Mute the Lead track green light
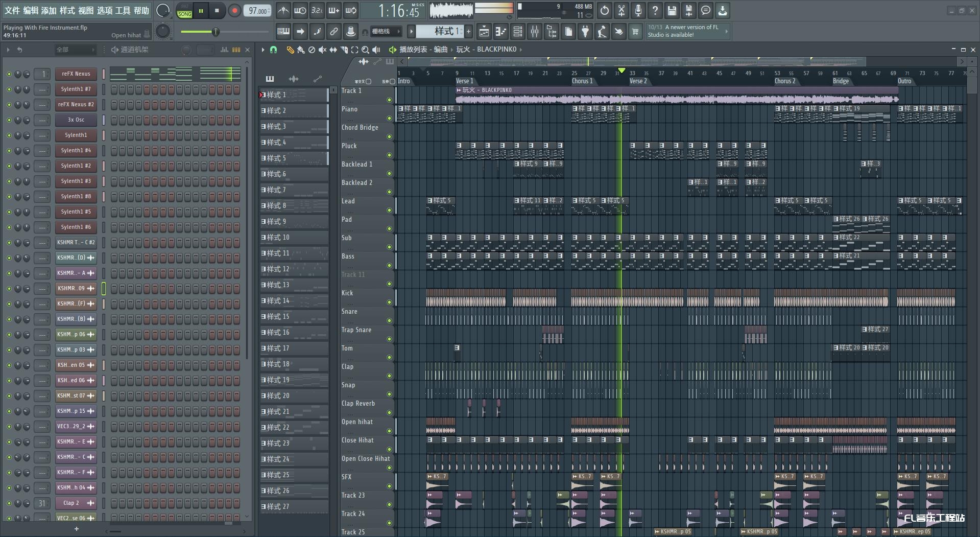Viewport: 980px width, 537px height. [389, 211]
